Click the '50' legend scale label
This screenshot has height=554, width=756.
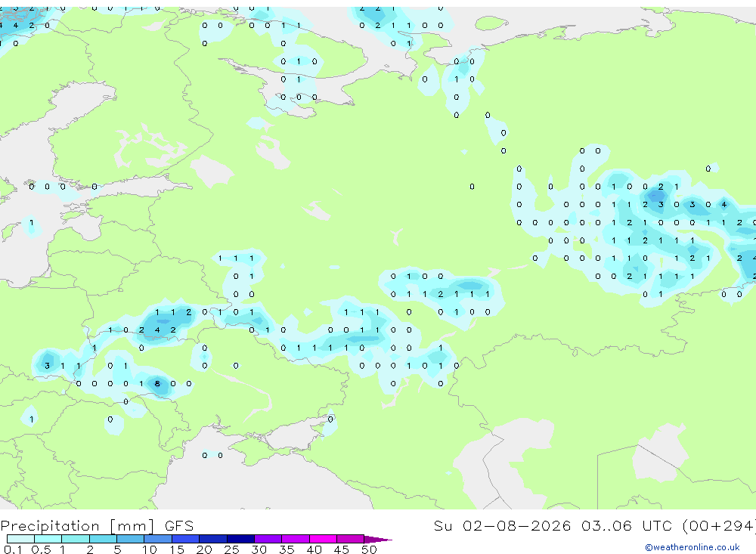pyautogui.click(x=369, y=549)
